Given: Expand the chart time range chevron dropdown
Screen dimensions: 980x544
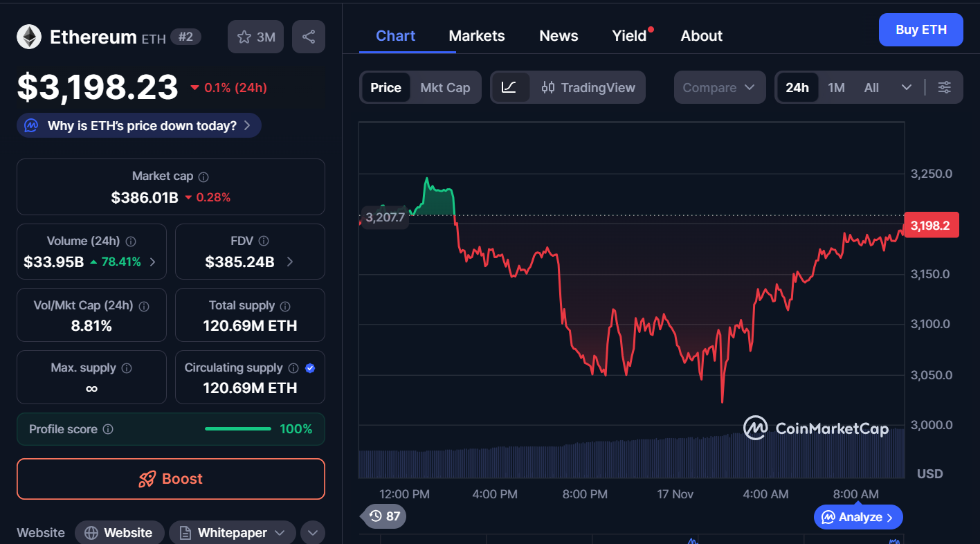Looking at the screenshot, I should (907, 87).
